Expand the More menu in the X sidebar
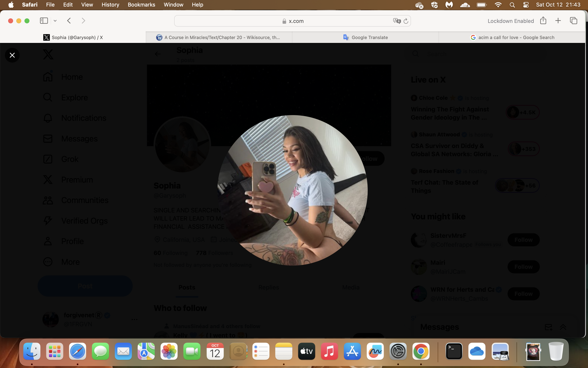This screenshot has width=588, height=368. (61, 262)
